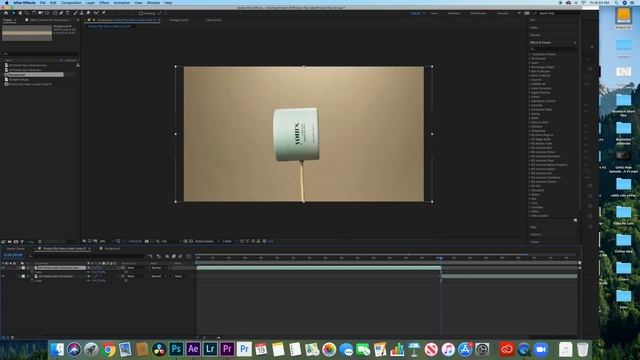Open the Window menu
Viewport: 640px width, 360px height.
(153, 2)
